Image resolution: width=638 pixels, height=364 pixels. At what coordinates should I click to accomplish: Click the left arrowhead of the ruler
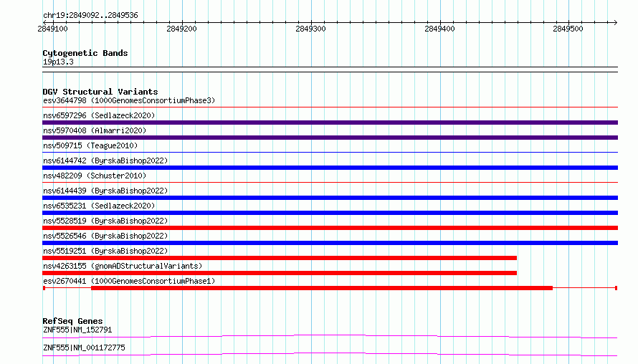click(x=44, y=22)
